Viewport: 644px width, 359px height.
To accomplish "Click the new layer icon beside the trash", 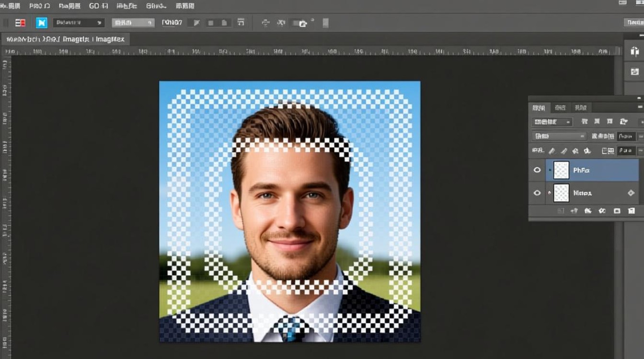I will (x=617, y=211).
